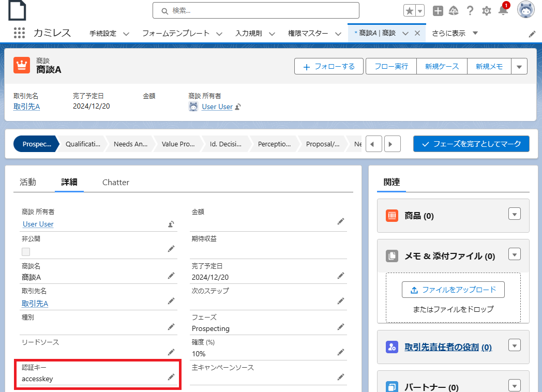Click change owner icon in the header
The image size is (542, 392).
(x=238, y=107)
